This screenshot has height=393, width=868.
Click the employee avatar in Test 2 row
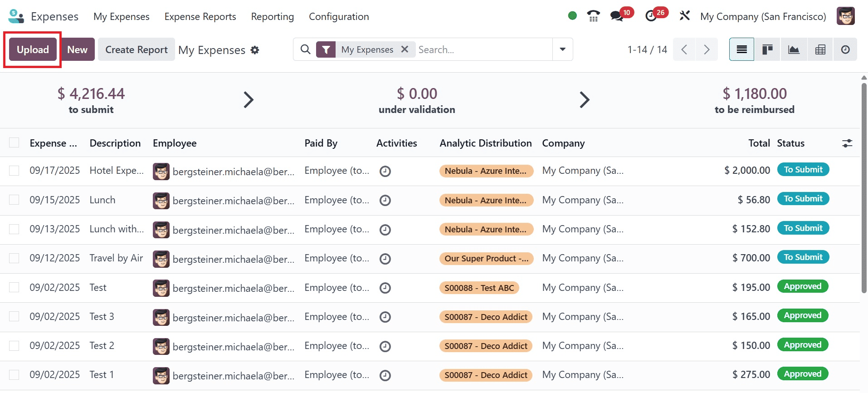click(x=161, y=346)
